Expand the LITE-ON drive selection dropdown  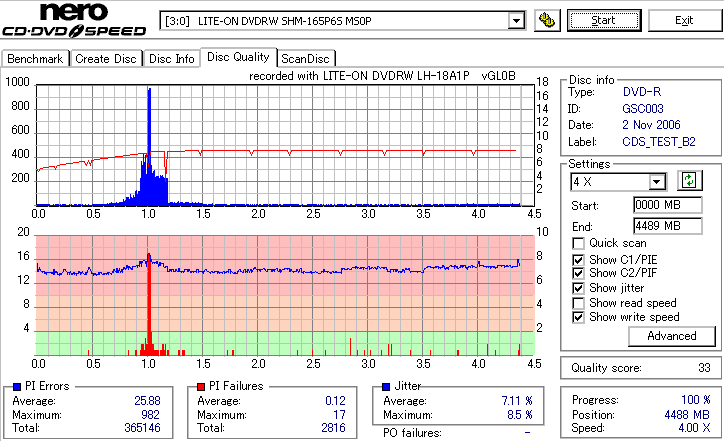(516, 21)
